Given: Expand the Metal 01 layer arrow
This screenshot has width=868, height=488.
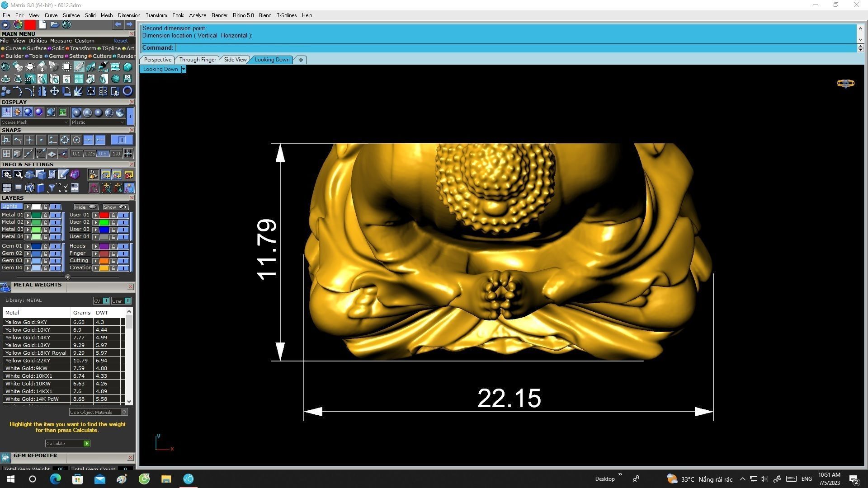Looking at the screenshot, I should [x=28, y=215].
